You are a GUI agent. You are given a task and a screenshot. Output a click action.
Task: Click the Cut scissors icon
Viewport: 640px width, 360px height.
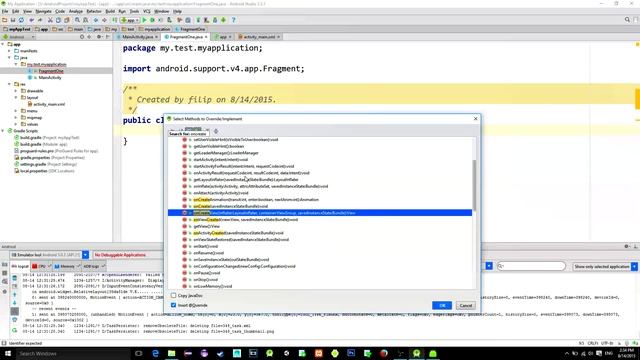tap(50, 20)
